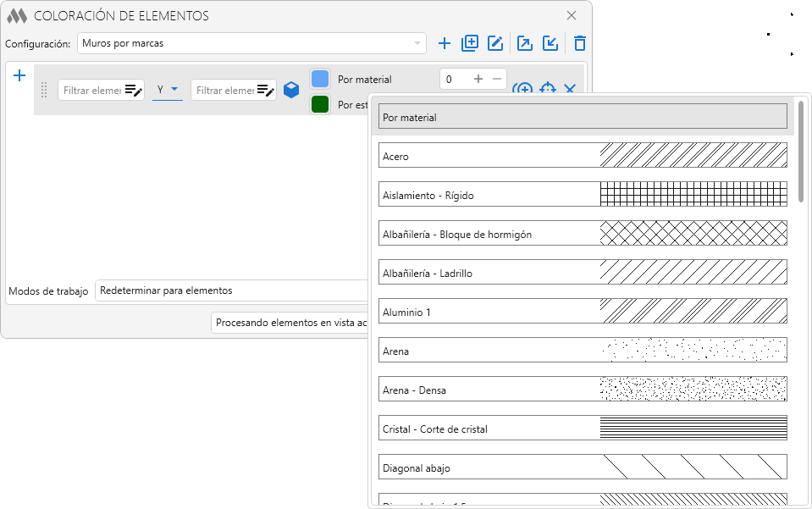Rename the configuration with the edit icon
The width and height of the screenshot is (812, 509).
pyautogui.click(x=495, y=43)
